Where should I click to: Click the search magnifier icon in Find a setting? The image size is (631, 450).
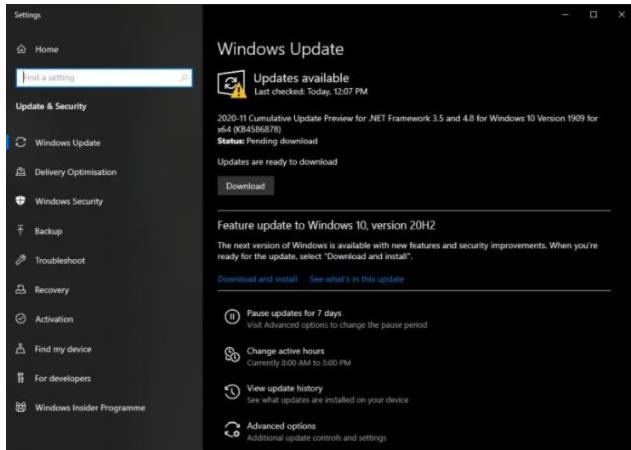click(184, 77)
